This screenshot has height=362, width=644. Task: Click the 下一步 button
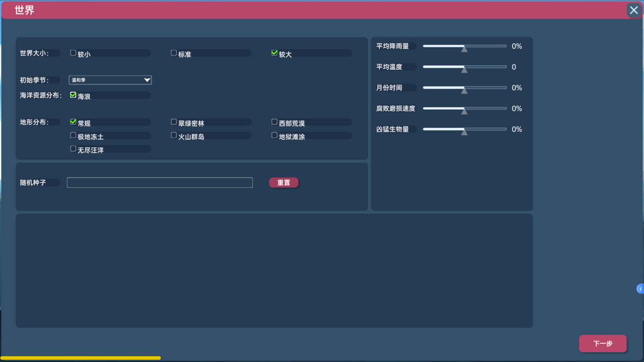click(x=603, y=343)
